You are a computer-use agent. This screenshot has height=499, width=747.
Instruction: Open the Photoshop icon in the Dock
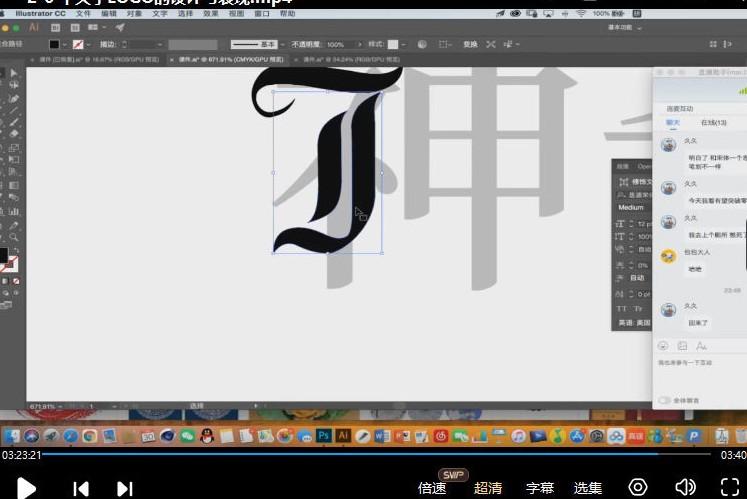point(324,436)
